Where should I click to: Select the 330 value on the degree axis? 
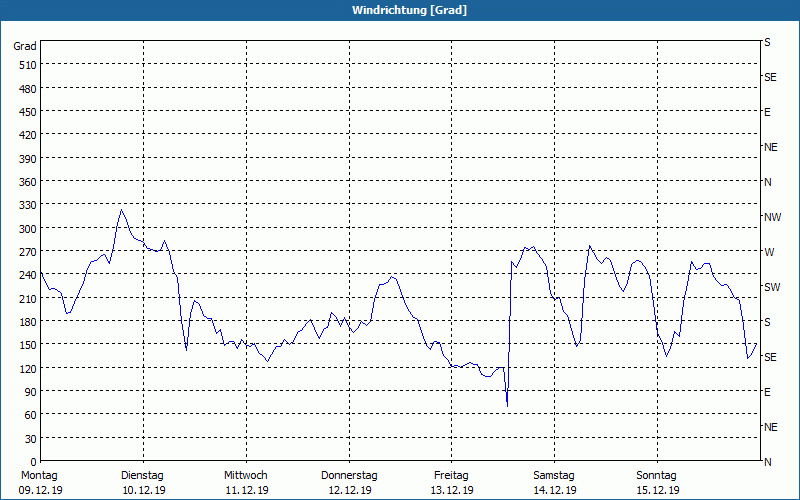tap(29, 205)
